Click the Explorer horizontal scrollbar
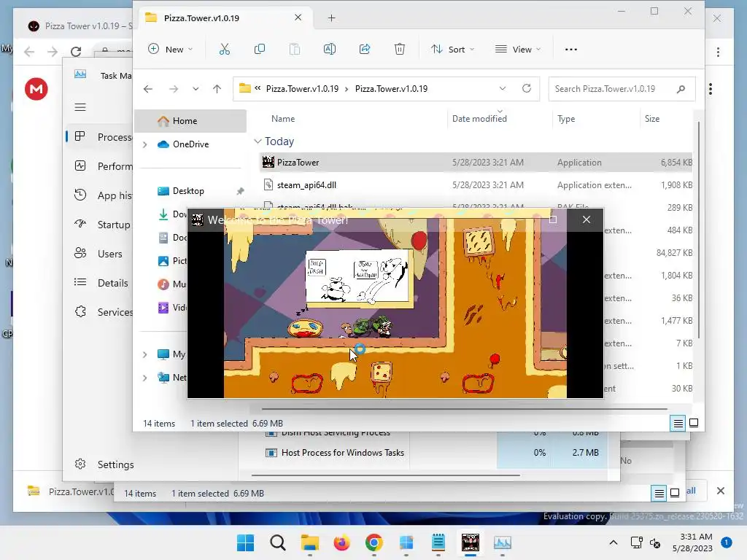747x560 pixels. 464,408
